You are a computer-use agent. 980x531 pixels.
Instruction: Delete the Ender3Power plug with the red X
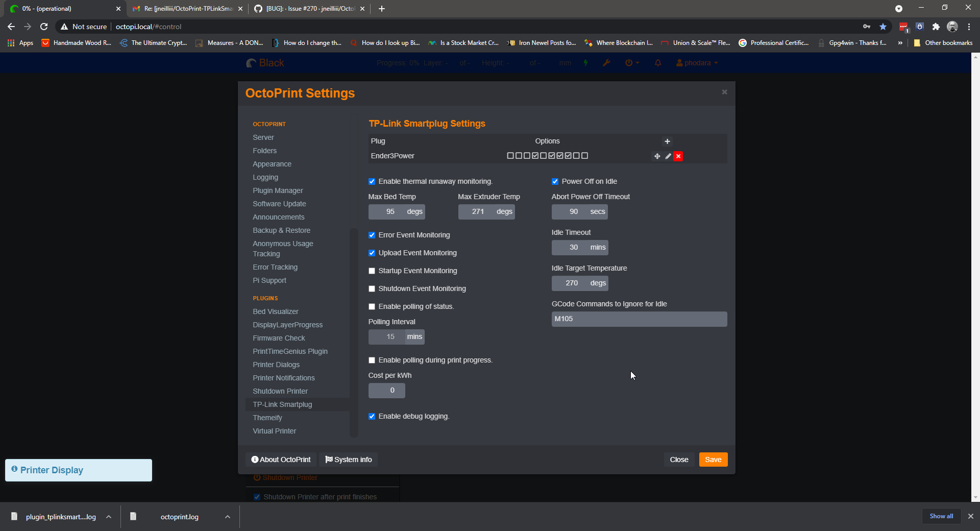pos(678,156)
